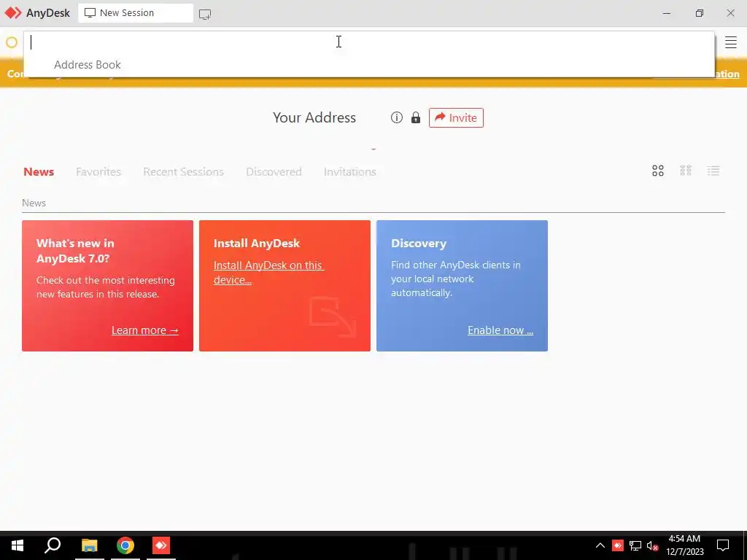Image resolution: width=747 pixels, height=560 pixels.
Task: Click the Enable now link
Action: click(500, 330)
